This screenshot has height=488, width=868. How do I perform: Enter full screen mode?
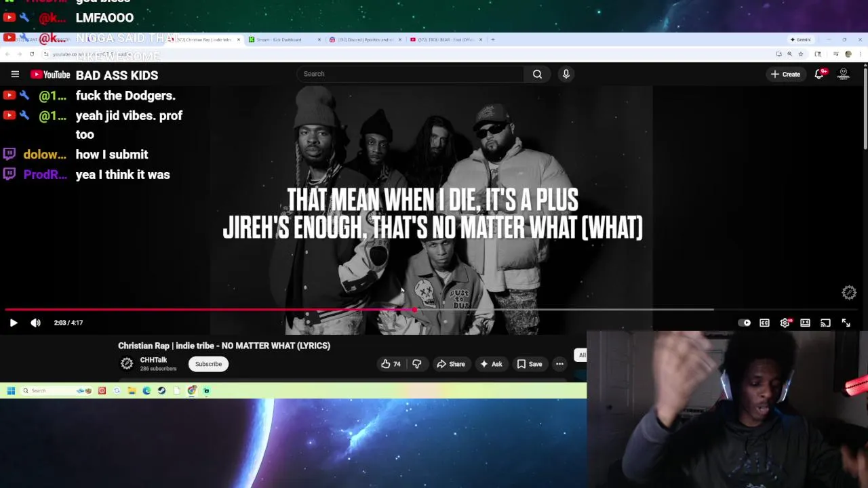[x=846, y=323]
